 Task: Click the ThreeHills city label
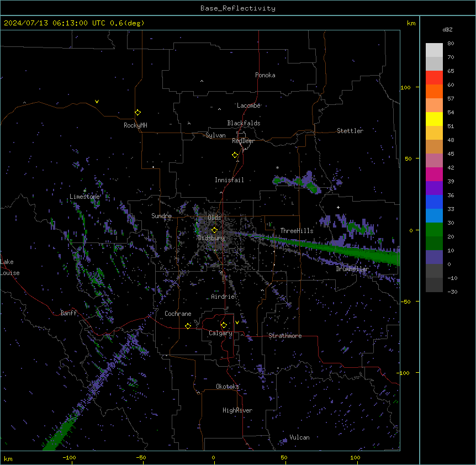(297, 231)
